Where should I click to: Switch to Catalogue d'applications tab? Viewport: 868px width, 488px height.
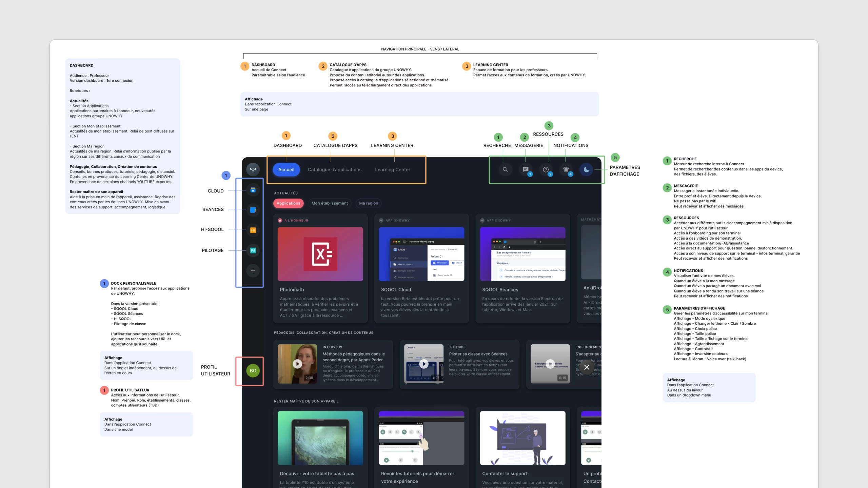[x=334, y=170]
